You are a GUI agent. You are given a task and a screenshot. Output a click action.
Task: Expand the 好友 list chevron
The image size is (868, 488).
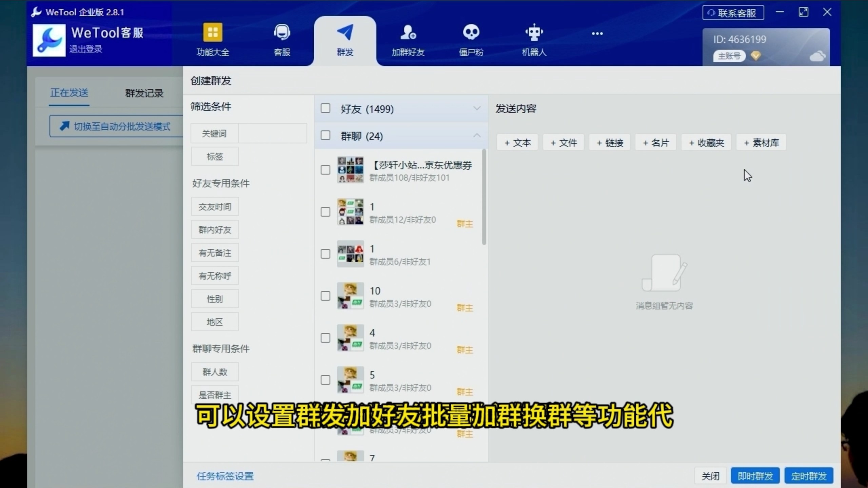coord(477,108)
